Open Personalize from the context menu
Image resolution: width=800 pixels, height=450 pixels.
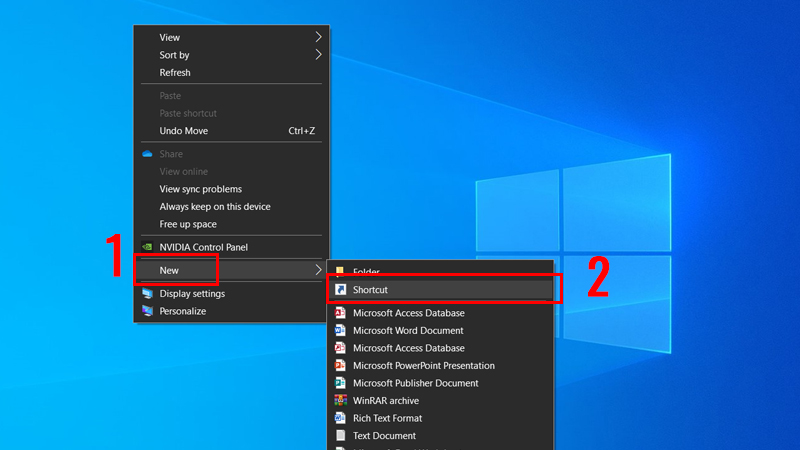pyautogui.click(x=182, y=311)
